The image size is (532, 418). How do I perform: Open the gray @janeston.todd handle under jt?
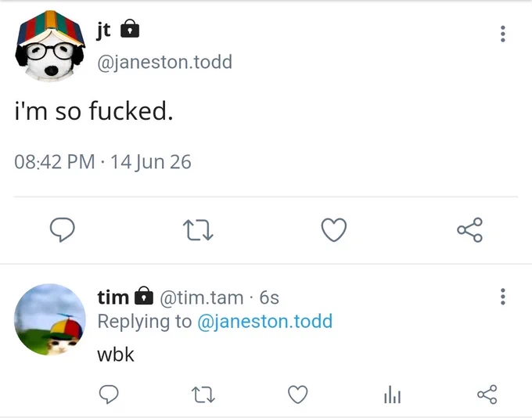(164, 62)
